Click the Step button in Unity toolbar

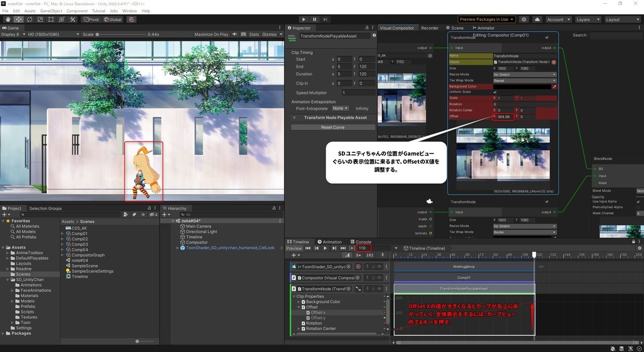(x=326, y=19)
